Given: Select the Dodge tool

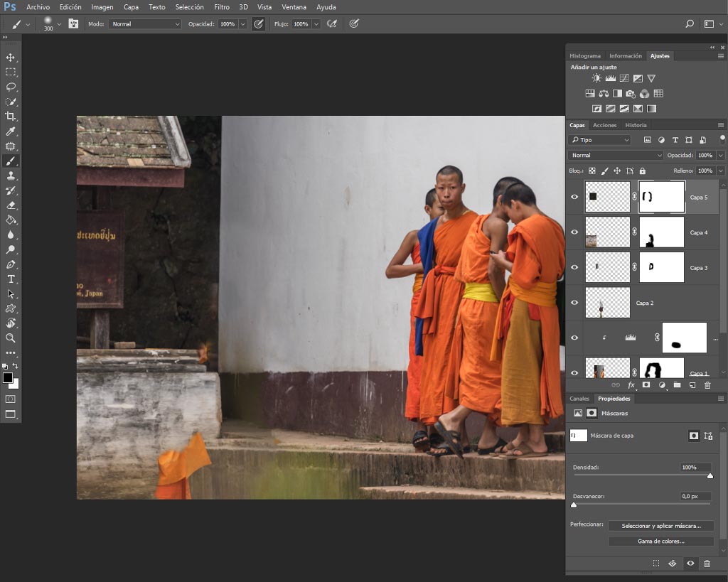Looking at the screenshot, I should coord(10,249).
